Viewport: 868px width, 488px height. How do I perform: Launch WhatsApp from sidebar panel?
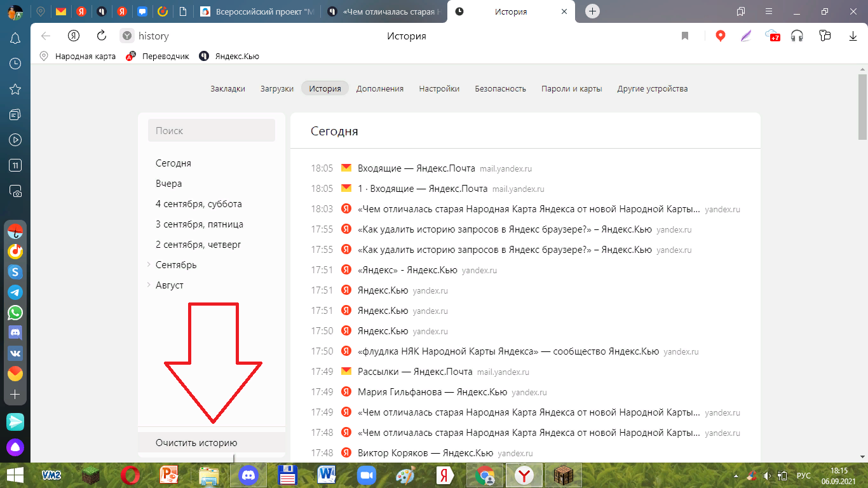[x=15, y=313]
